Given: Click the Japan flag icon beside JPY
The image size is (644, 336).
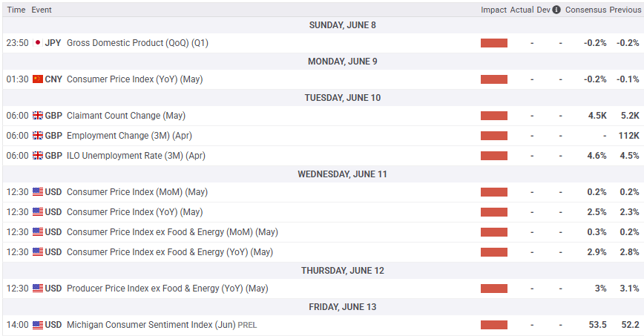Looking at the screenshot, I should pyautogui.click(x=38, y=43).
